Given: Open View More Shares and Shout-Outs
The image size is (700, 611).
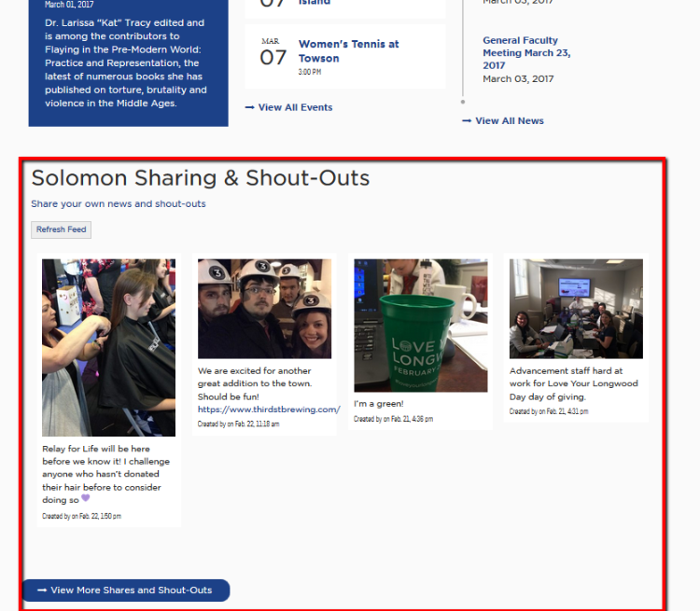Looking at the screenshot, I should [x=126, y=590].
